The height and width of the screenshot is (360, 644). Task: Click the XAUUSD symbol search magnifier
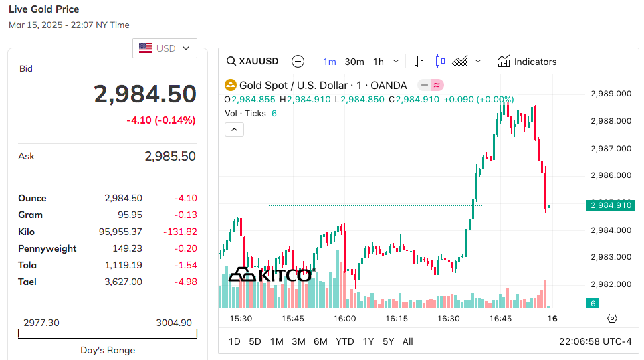click(x=231, y=62)
